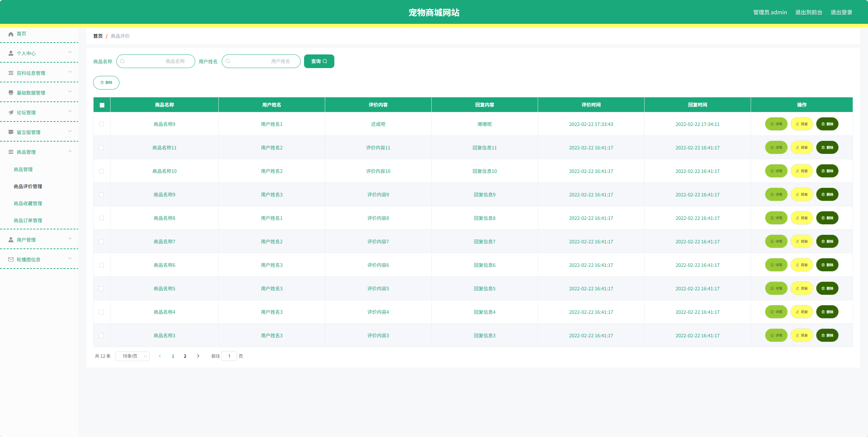Click the paper plane icon for 论坛管理
Image resolution: width=868 pixels, height=437 pixels.
[x=11, y=113]
